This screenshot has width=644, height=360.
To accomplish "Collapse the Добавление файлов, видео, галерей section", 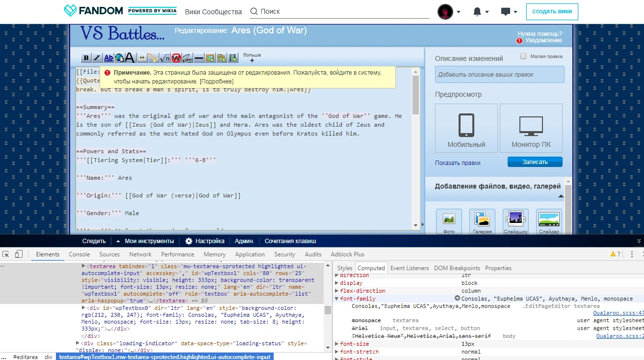I will point(561,196).
